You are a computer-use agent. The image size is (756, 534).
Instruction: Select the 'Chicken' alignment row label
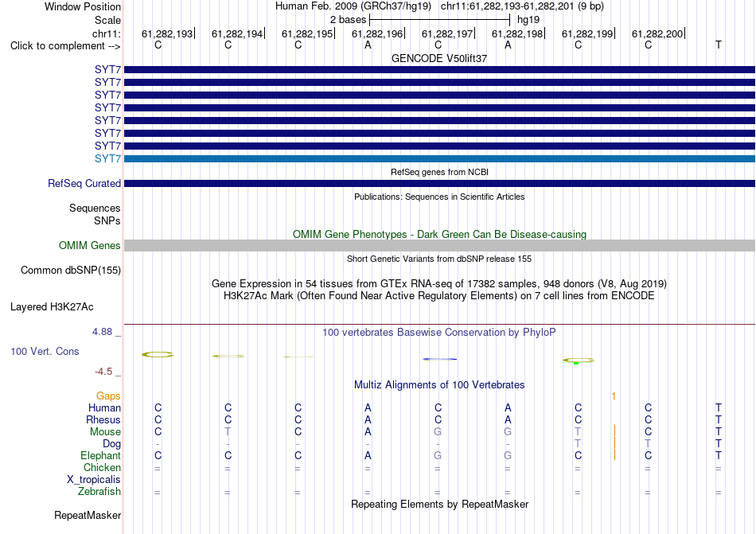102,467
